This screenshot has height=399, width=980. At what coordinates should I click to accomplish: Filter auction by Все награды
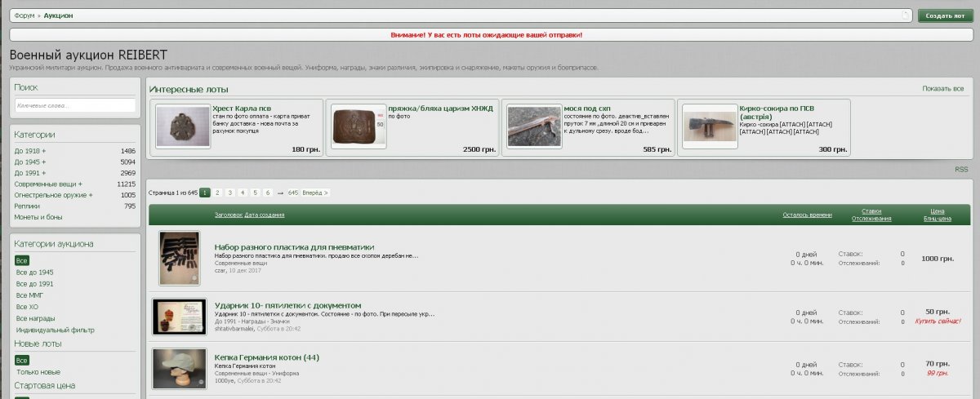(x=37, y=318)
